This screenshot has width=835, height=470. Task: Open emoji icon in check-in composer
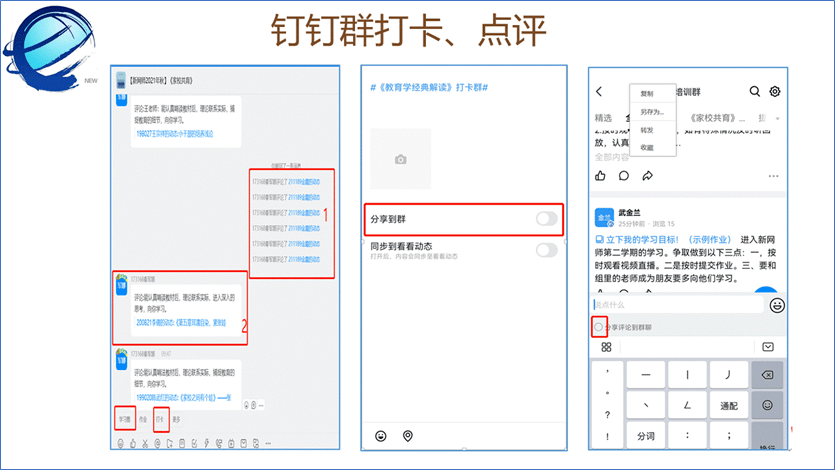(381, 436)
